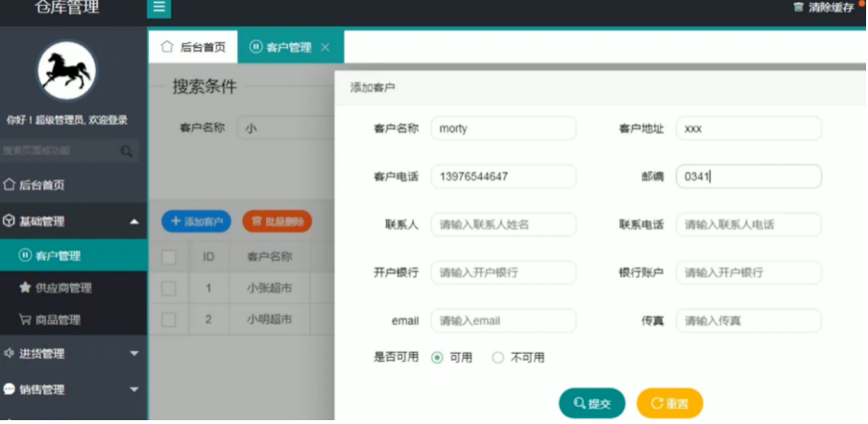This screenshot has height=424, width=868.
Task: Click the 小明超市 table cell
Action: [270, 319]
